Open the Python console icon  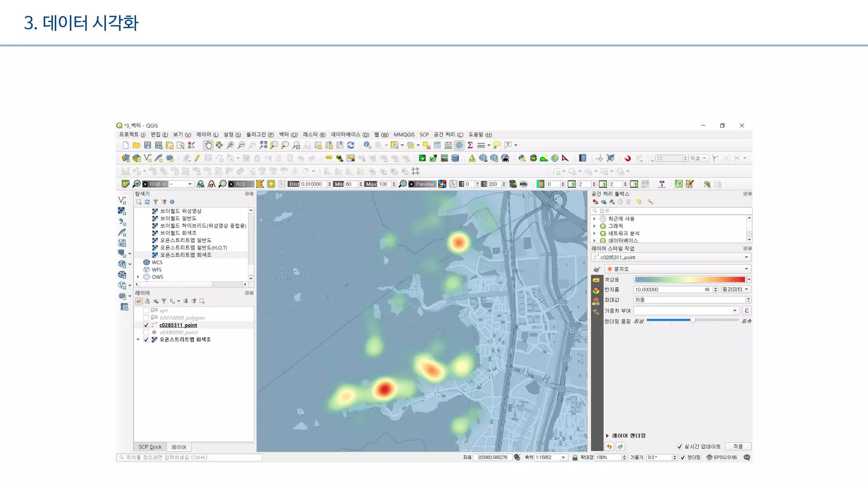[x=522, y=158]
